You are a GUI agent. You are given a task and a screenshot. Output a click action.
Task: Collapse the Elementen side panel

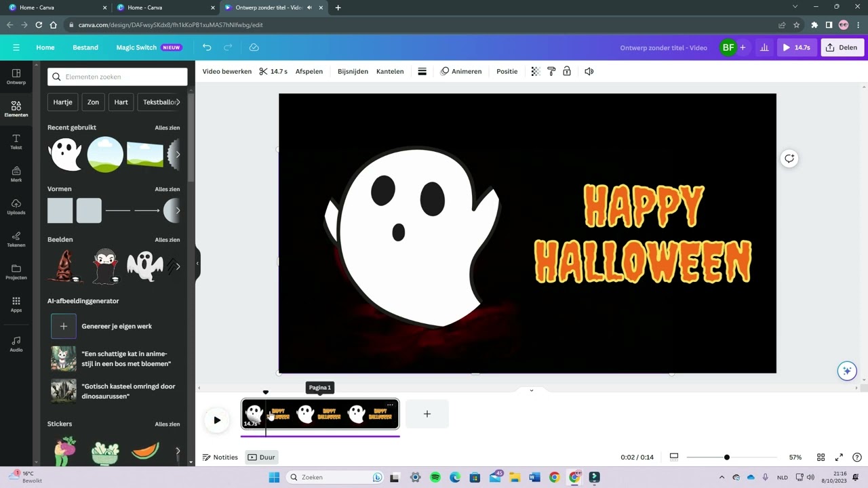coord(198,263)
